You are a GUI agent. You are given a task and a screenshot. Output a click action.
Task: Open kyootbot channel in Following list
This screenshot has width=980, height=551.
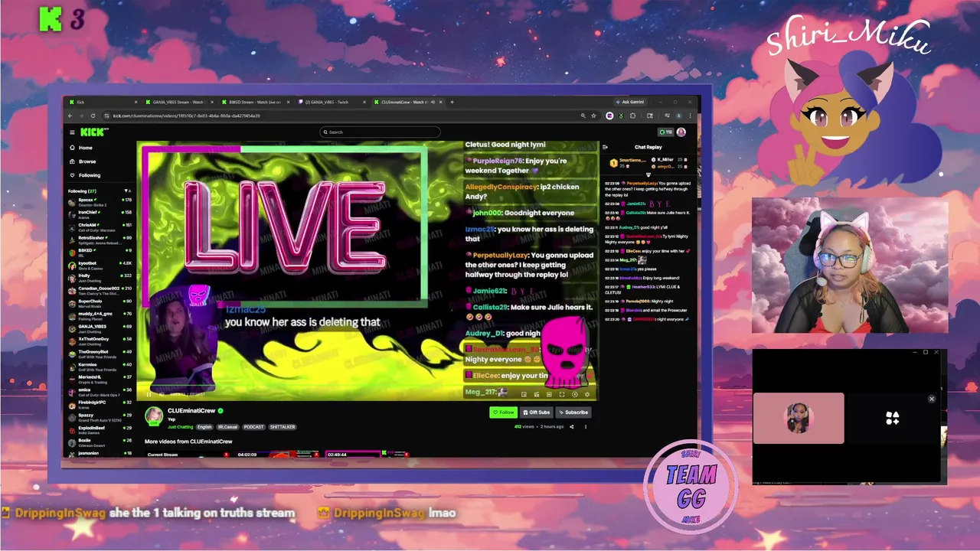(100, 265)
